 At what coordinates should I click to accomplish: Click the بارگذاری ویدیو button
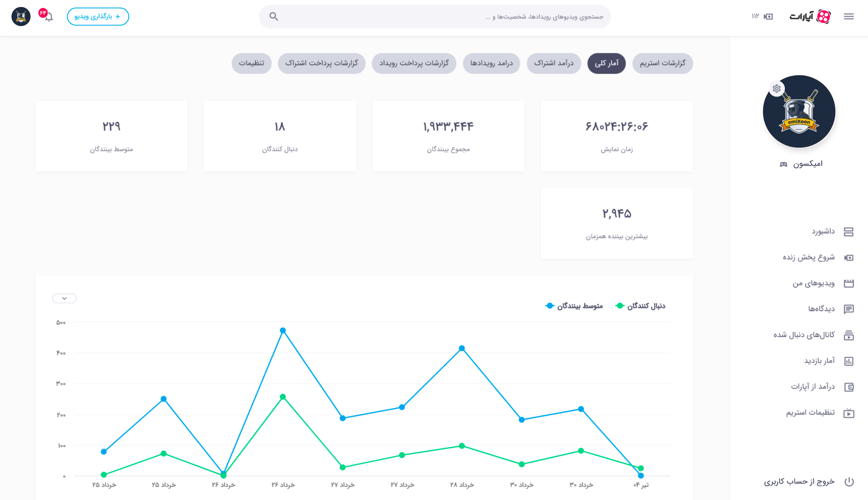click(x=98, y=16)
